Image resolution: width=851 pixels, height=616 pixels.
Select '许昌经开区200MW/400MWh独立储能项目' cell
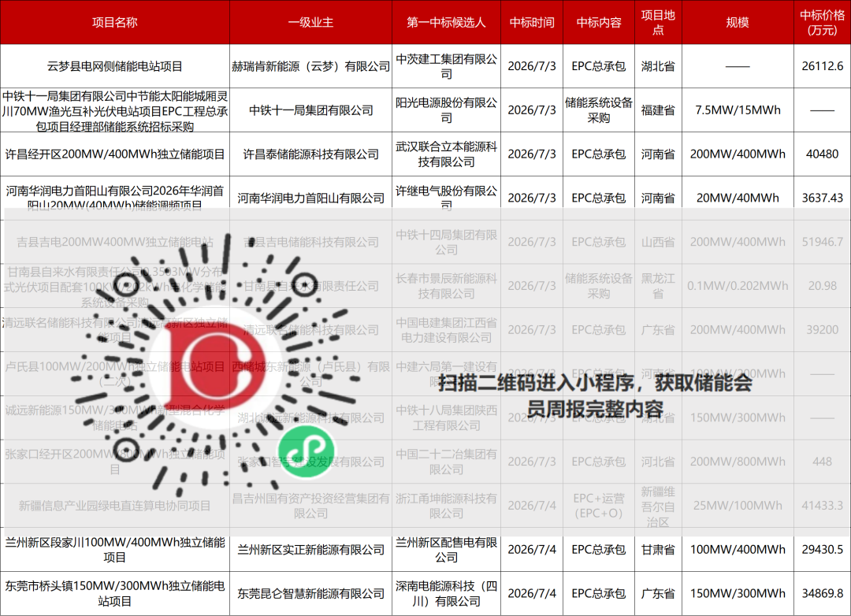(x=114, y=154)
